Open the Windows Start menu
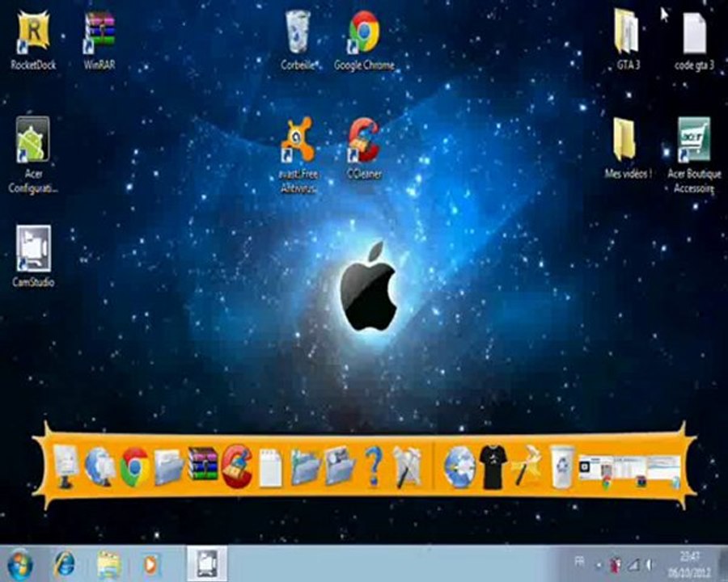 [19, 565]
